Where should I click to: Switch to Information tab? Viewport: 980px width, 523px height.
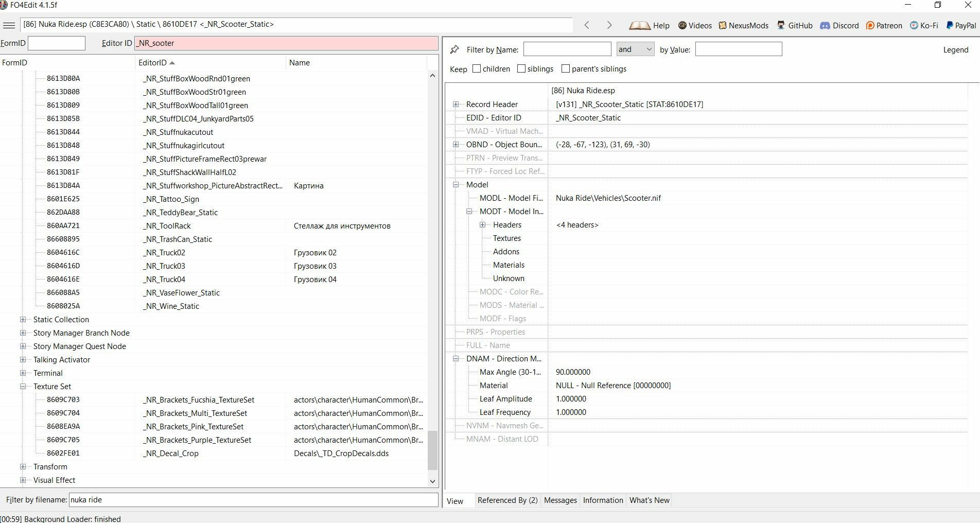click(x=603, y=500)
